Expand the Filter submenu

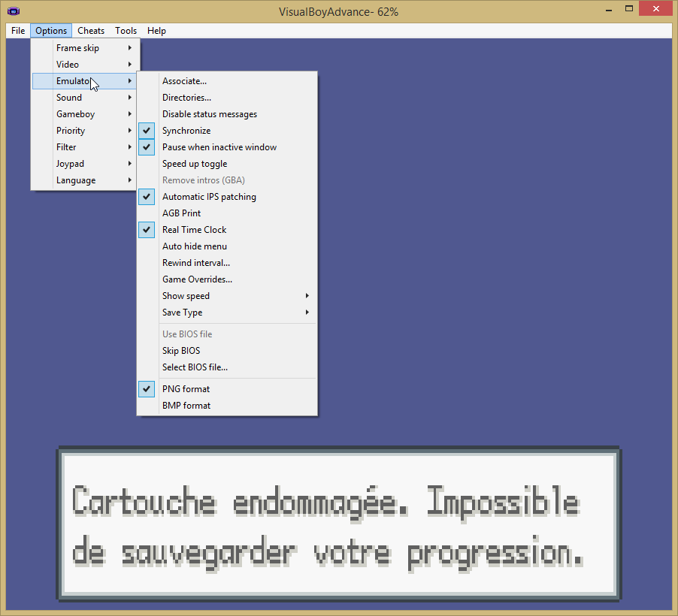85,147
